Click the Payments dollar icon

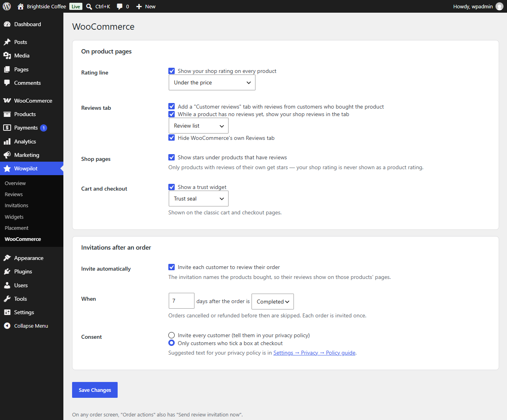click(7, 128)
